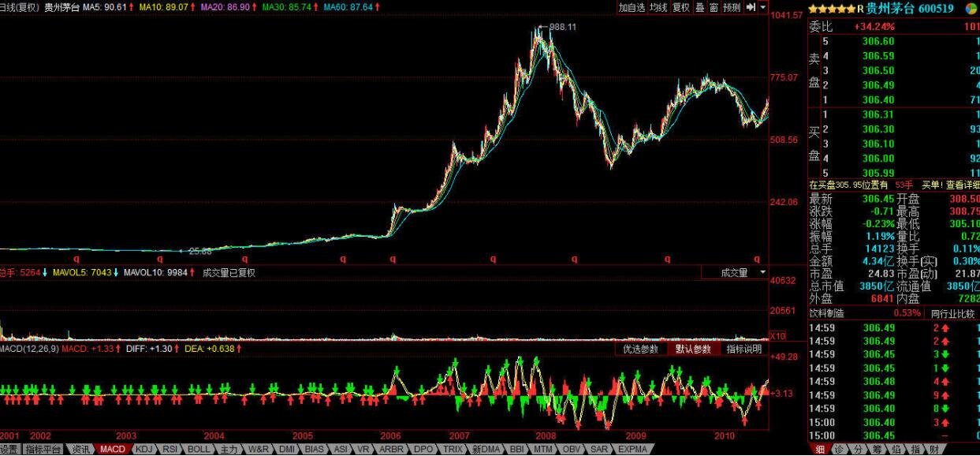Click the 财 finance icon at bottom right
The height and width of the screenshot is (456, 980).
point(933,449)
